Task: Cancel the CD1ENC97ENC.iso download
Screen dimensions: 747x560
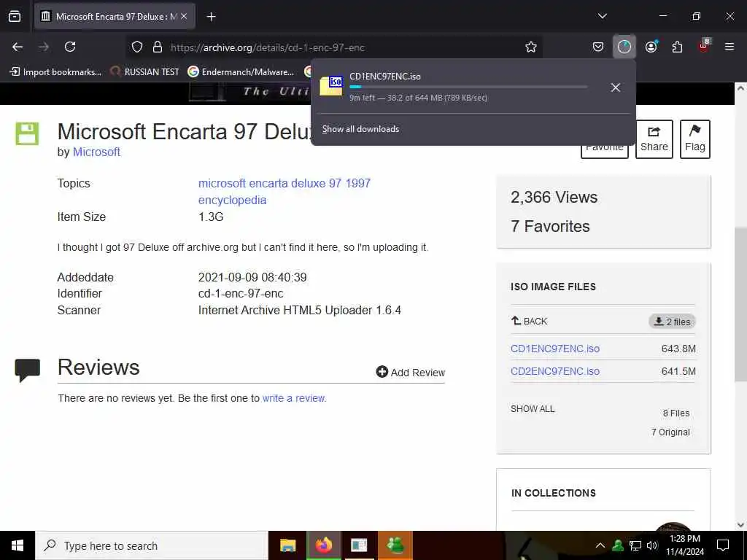Action: click(616, 87)
